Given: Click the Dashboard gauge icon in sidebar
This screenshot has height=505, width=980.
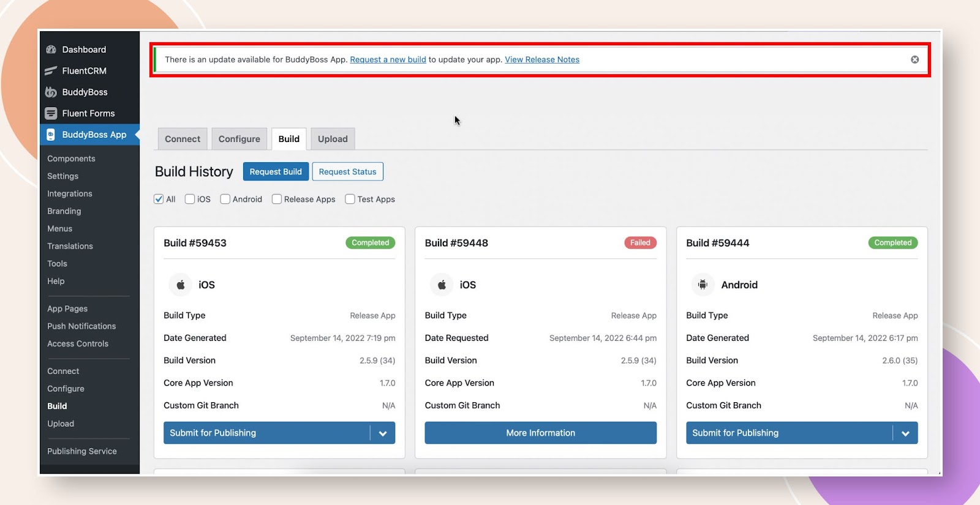Looking at the screenshot, I should (x=51, y=50).
